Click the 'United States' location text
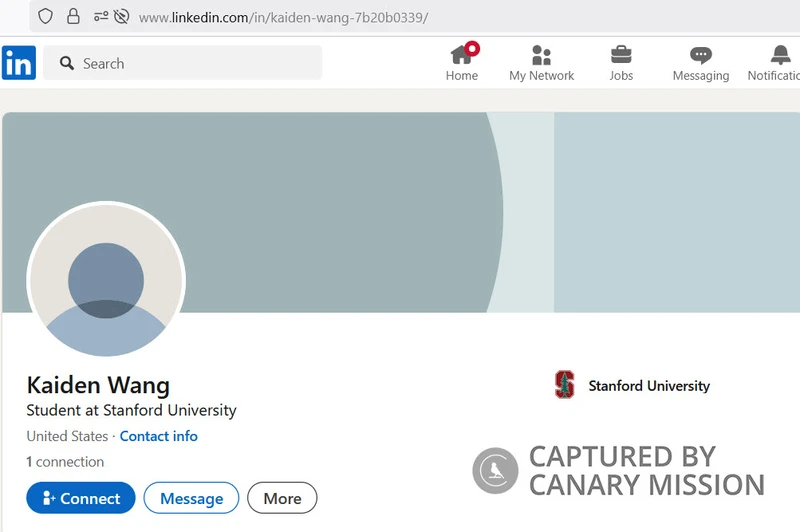The image size is (800, 532). (x=67, y=436)
